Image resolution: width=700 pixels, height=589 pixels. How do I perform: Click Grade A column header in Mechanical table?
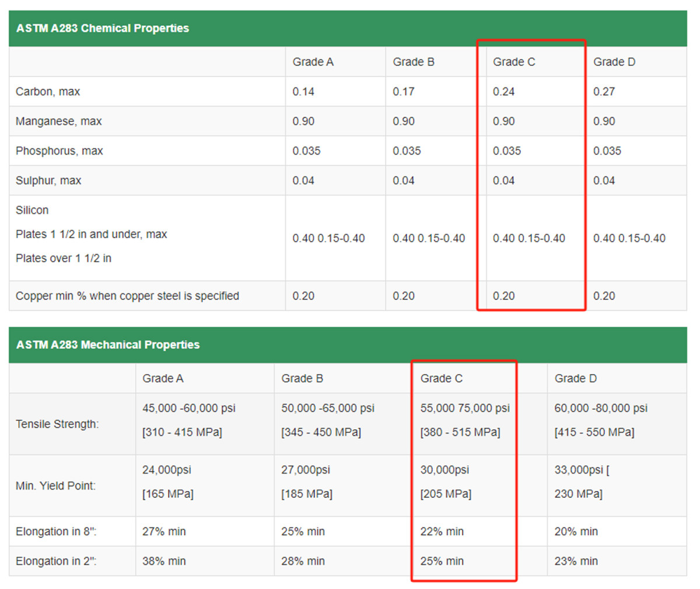tap(163, 378)
